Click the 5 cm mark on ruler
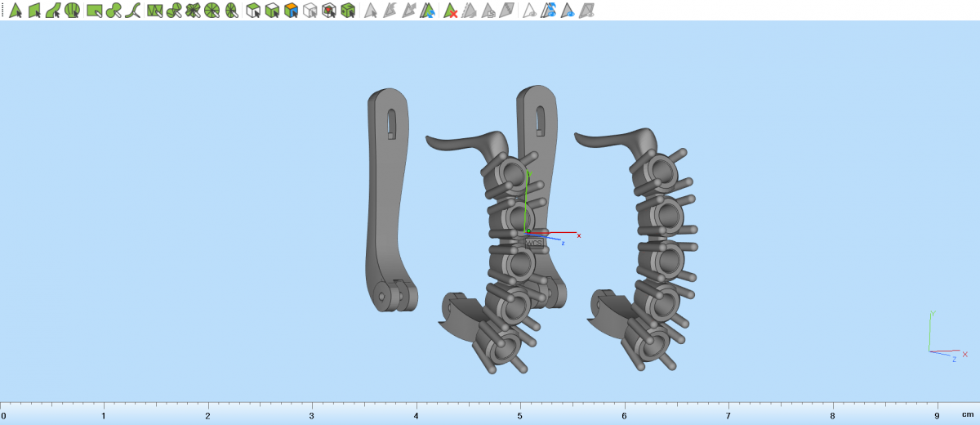 point(520,407)
